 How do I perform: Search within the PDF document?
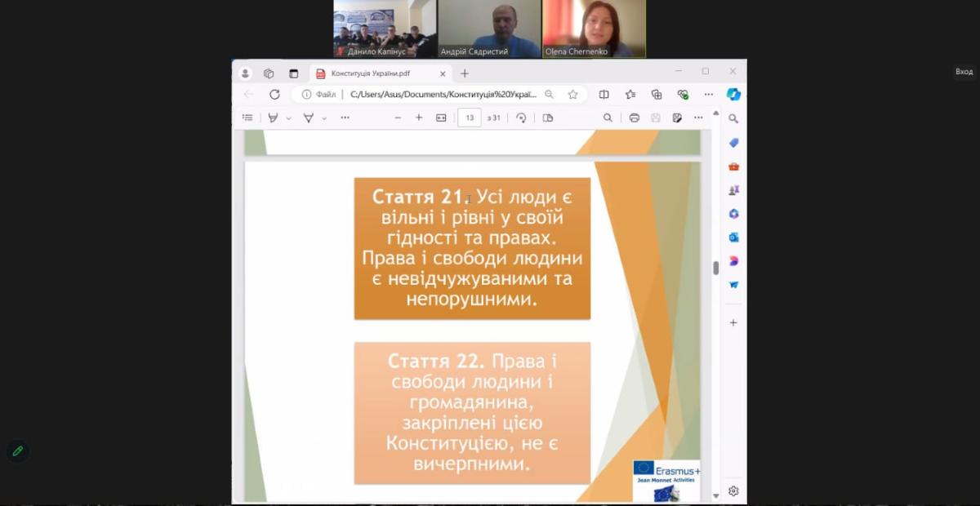coord(608,118)
